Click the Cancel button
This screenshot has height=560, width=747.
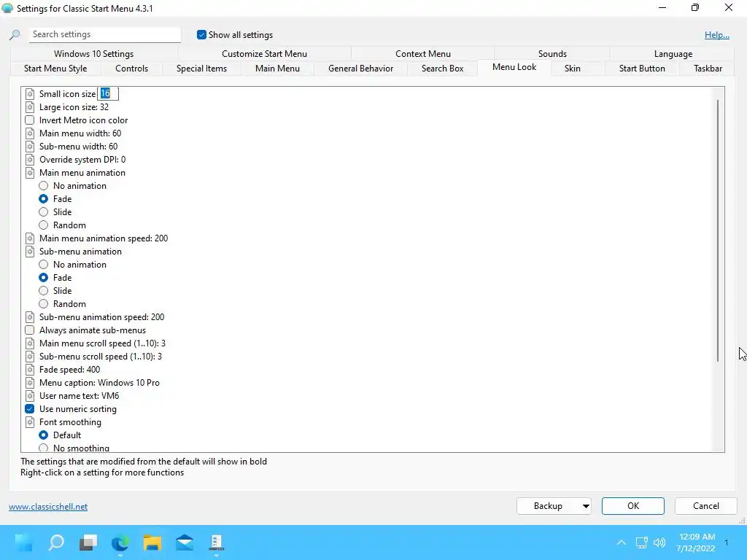[705, 506]
